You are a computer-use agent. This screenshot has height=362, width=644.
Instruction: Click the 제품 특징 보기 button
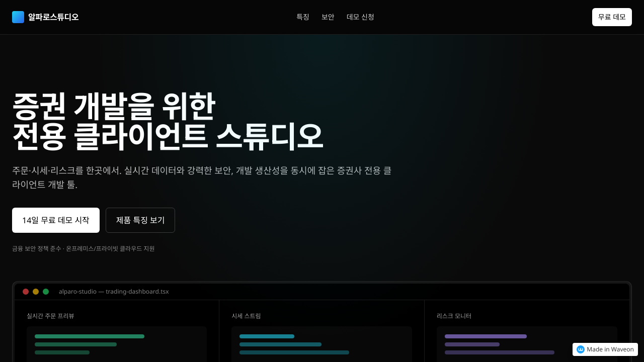pyautogui.click(x=140, y=220)
